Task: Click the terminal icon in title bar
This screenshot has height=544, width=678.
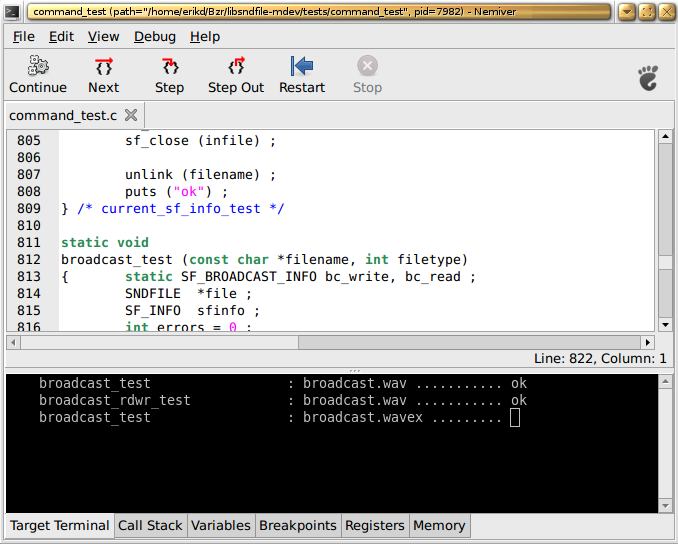Action: click(x=12, y=12)
